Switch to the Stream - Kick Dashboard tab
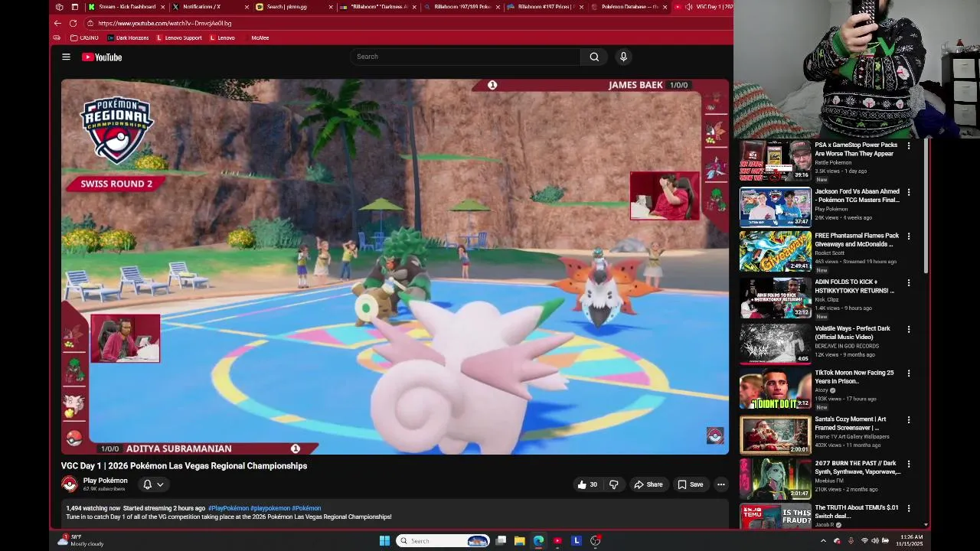980x551 pixels. click(127, 7)
